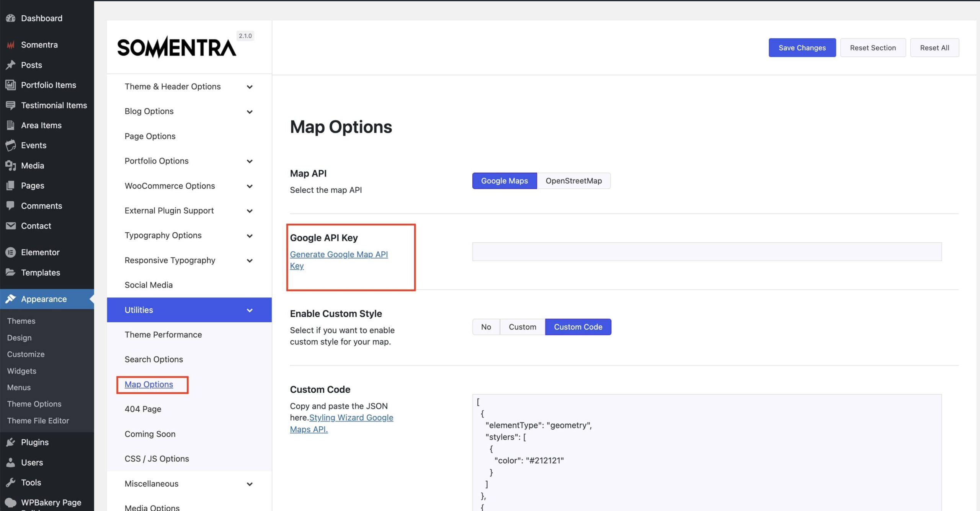Click the Plugins plug icon
980x511 pixels.
pyautogui.click(x=11, y=442)
